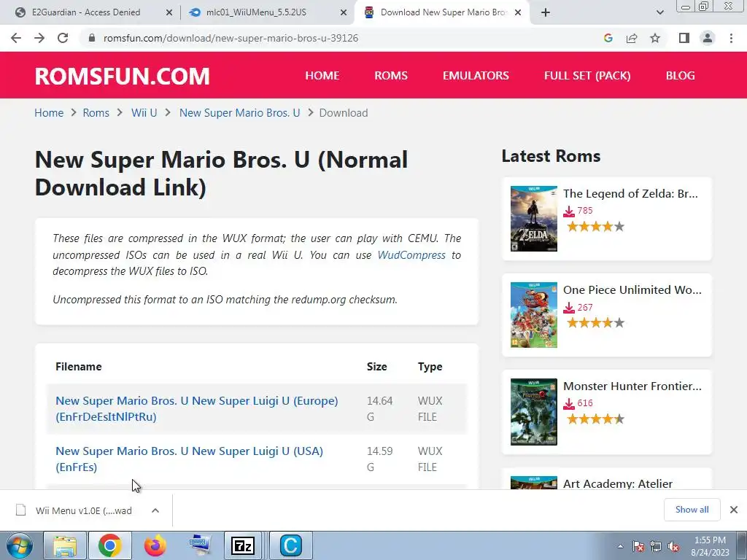
Task: Click network icon in system tray
Action: click(656, 546)
